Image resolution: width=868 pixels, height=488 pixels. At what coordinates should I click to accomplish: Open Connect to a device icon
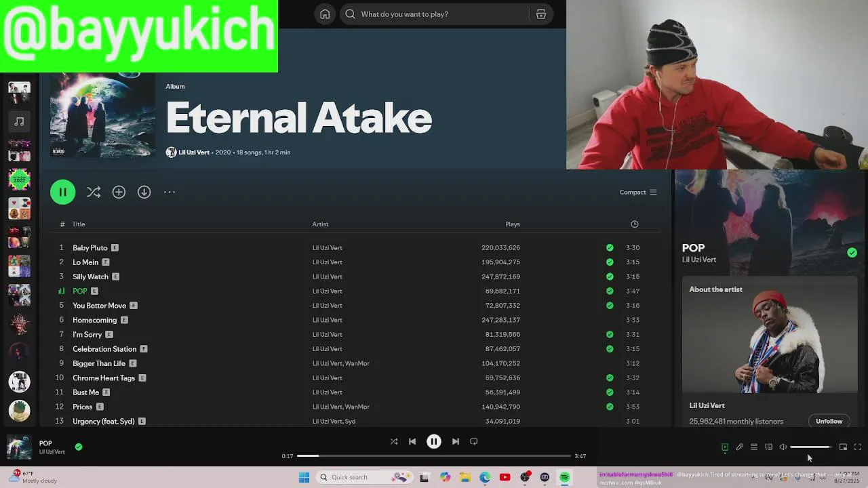coord(768,447)
